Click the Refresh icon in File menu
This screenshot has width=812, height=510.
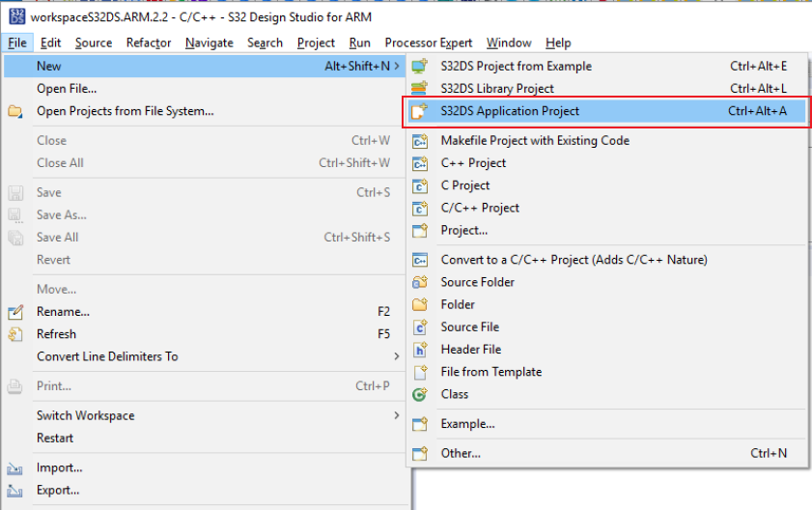15,334
